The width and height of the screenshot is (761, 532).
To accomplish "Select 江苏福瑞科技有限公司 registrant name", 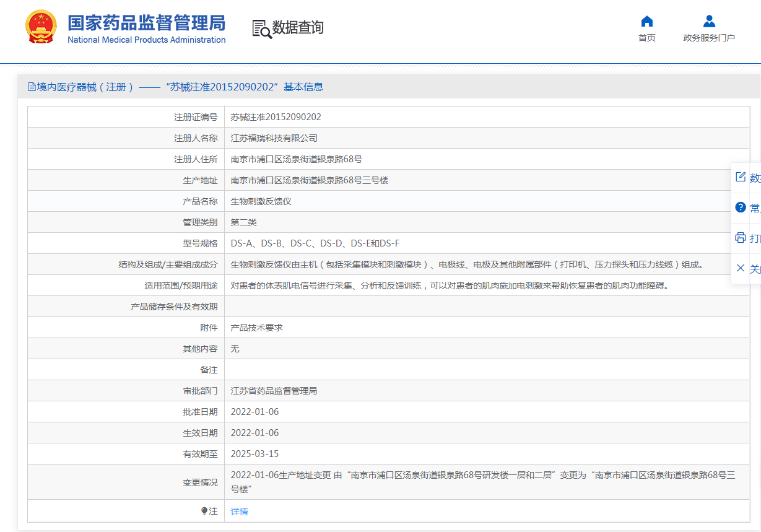I will [274, 138].
